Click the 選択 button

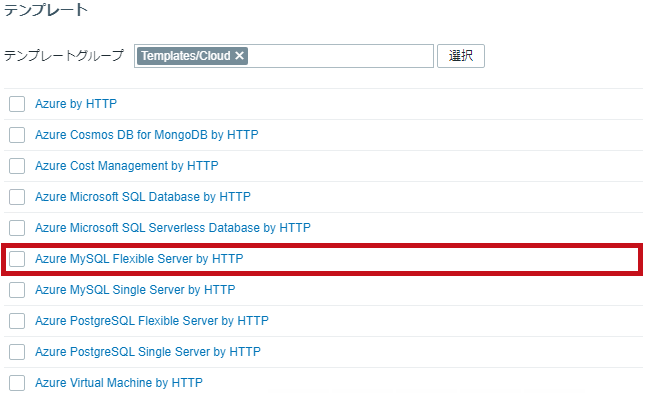(461, 56)
